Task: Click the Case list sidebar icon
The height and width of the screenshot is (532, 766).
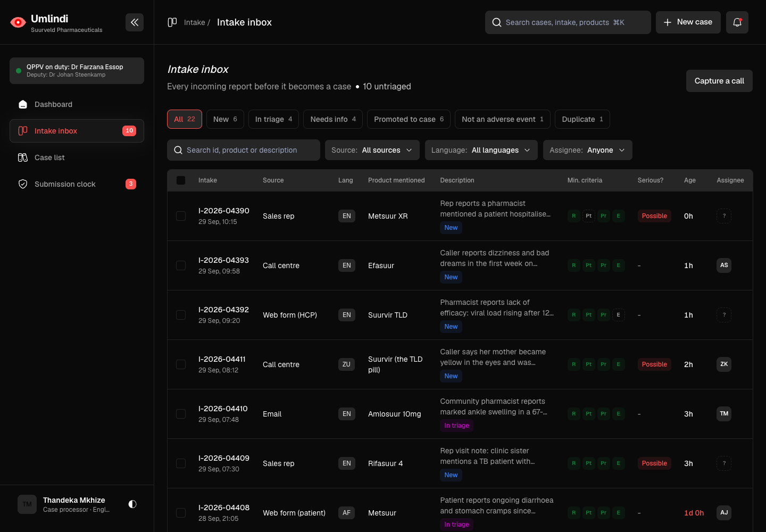Action: coord(23,157)
